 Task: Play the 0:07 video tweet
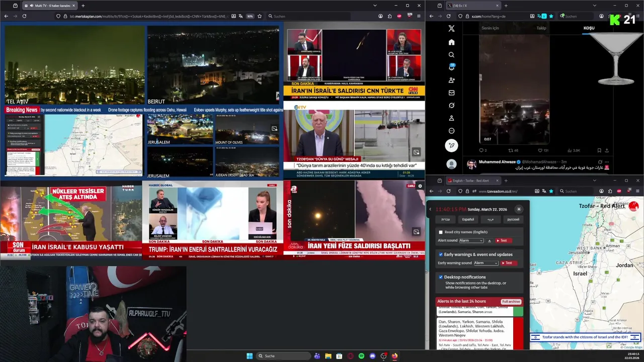click(514, 89)
